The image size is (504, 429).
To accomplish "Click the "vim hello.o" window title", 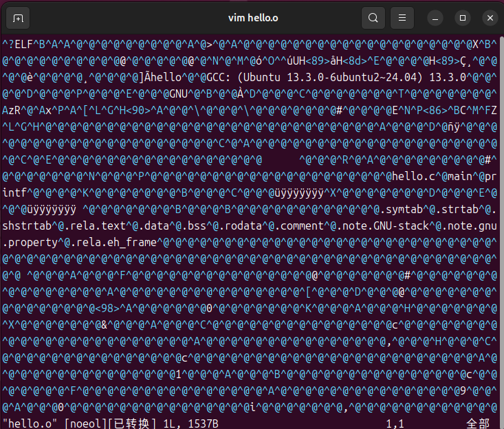I will click(x=252, y=18).
